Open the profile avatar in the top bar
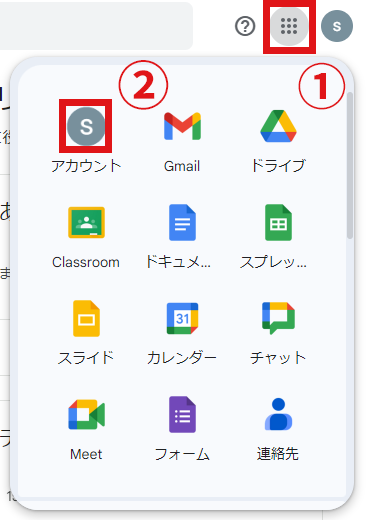This screenshot has height=520, width=371. (337, 26)
